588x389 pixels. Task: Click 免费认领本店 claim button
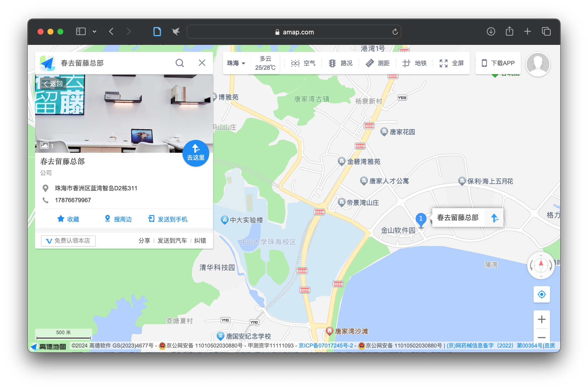coord(68,241)
